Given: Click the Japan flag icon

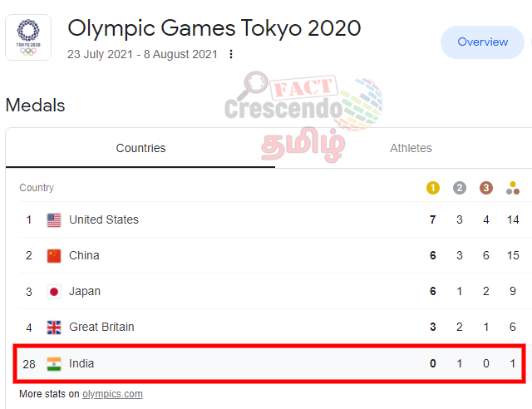Looking at the screenshot, I should click(54, 292).
